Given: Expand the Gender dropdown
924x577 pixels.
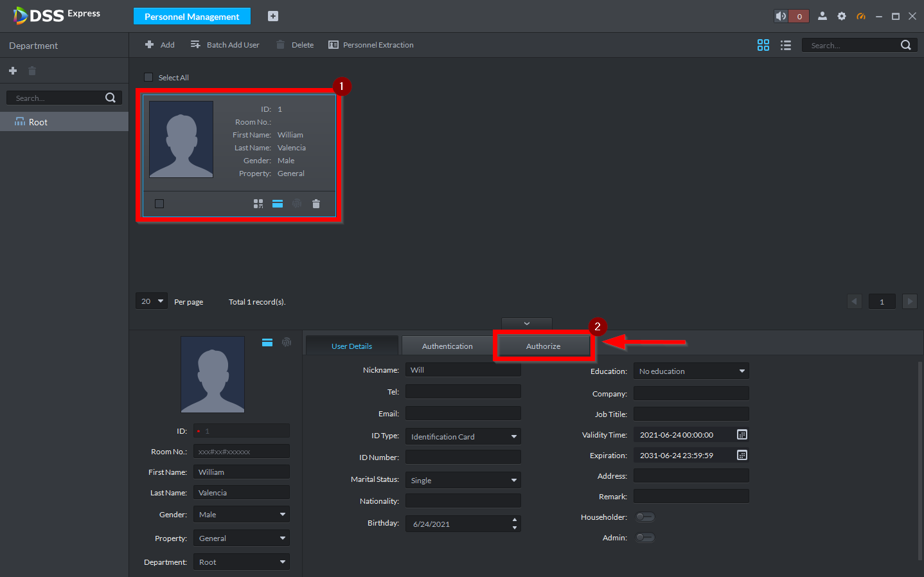Looking at the screenshot, I should [241, 515].
